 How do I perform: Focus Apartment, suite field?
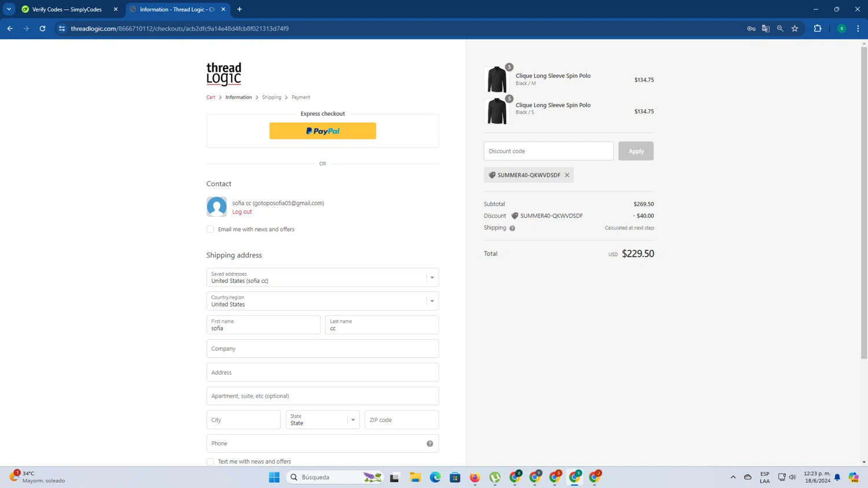pos(322,396)
